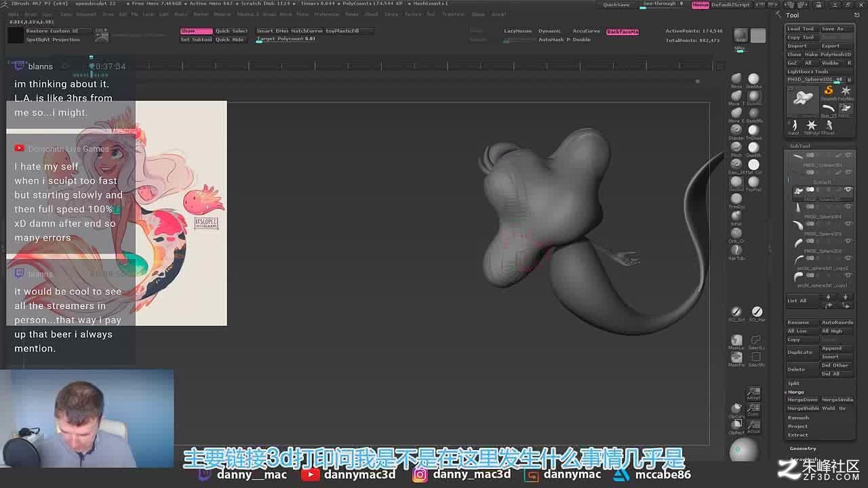This screenshot has height=488, width=868.
Task: Adjust the SPix slider
Action: click(x=740, y=49)
